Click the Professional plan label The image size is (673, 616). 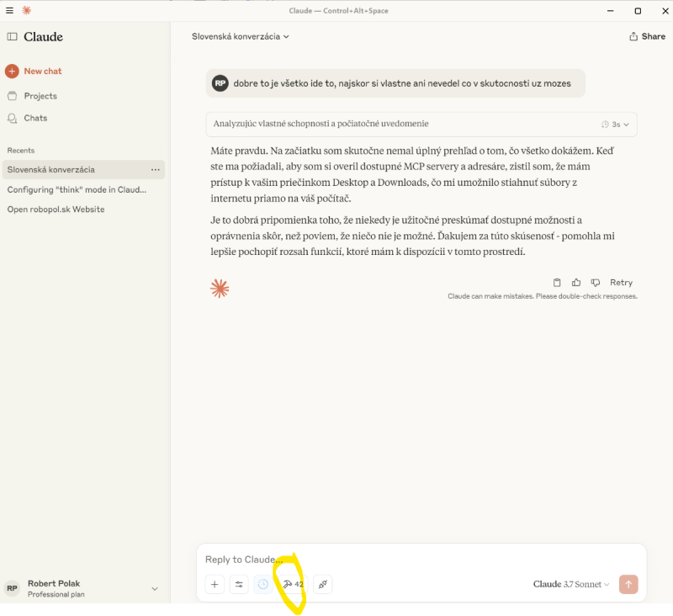coord(56,594)
